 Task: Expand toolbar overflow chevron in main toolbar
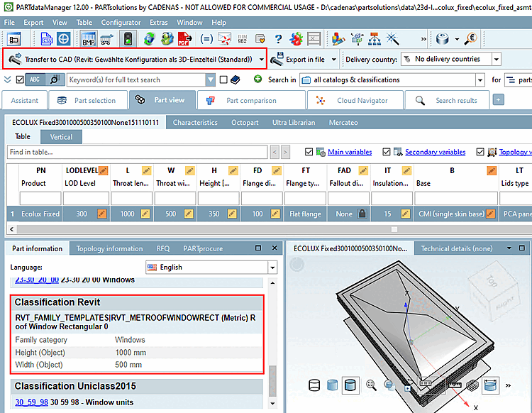pyautogui.click(x=423, y=39)
